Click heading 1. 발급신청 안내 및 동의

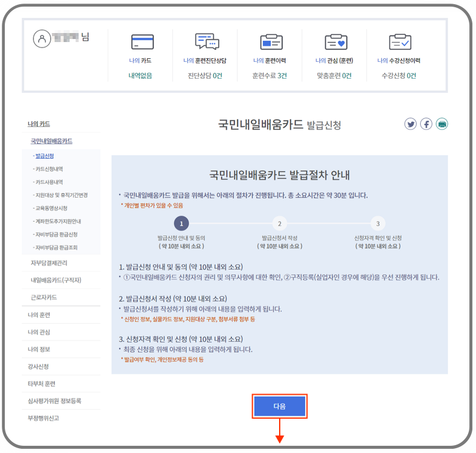tap(181, 267)
